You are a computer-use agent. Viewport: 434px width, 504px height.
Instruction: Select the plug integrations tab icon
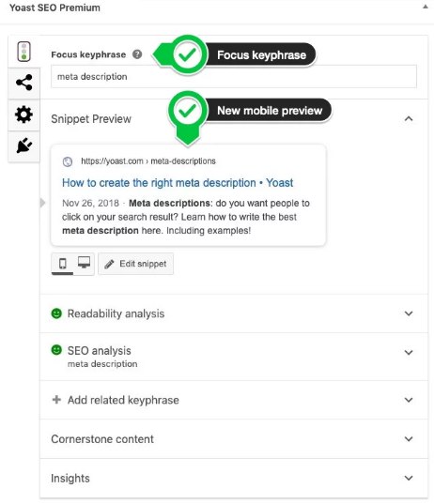[23, 145]
